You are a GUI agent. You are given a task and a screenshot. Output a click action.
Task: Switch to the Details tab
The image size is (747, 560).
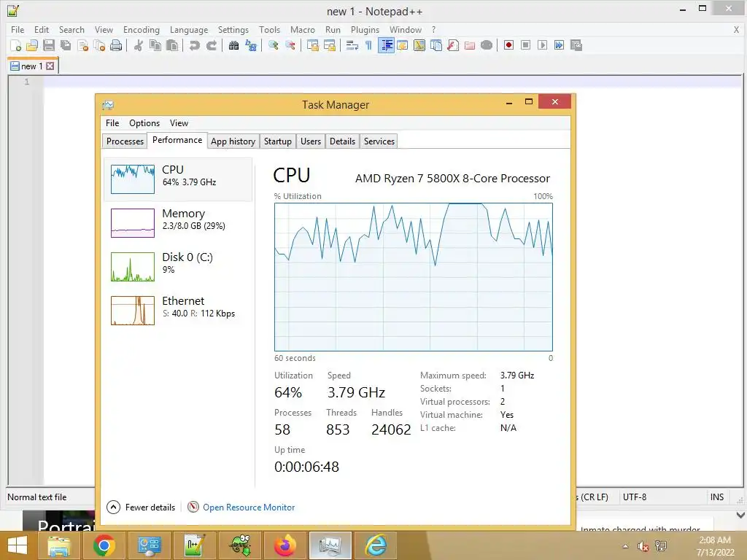[x=342, y=141]
